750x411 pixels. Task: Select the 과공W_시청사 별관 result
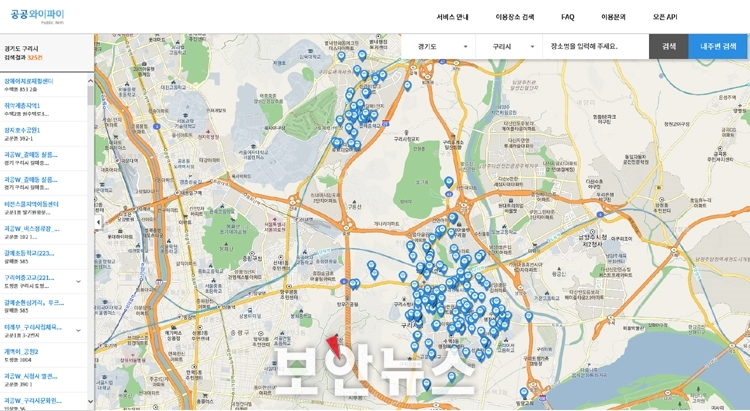tap(31, 376)
